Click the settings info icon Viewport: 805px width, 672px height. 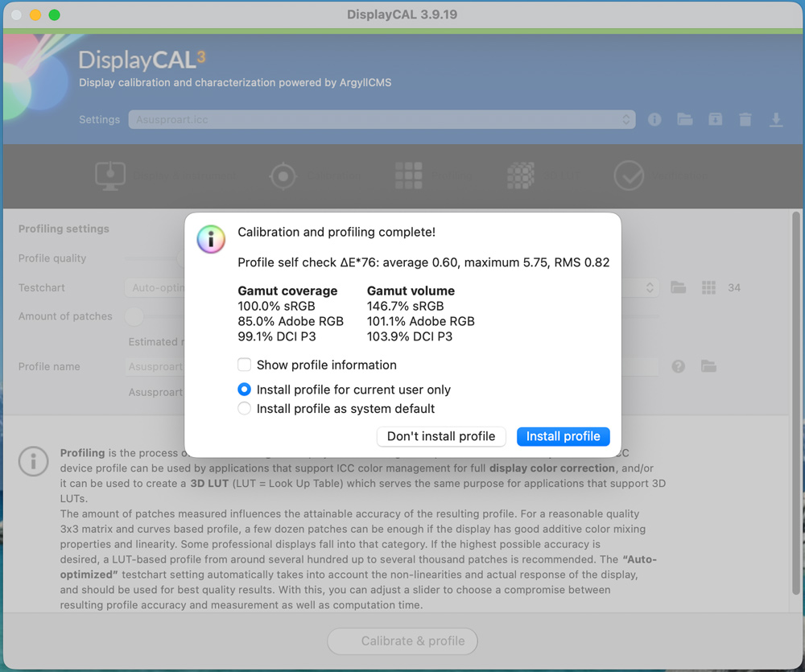click(654, 120)
